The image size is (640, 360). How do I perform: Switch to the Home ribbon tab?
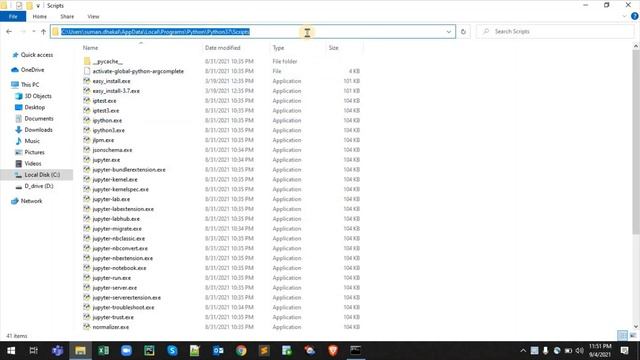tap(40, 16)
